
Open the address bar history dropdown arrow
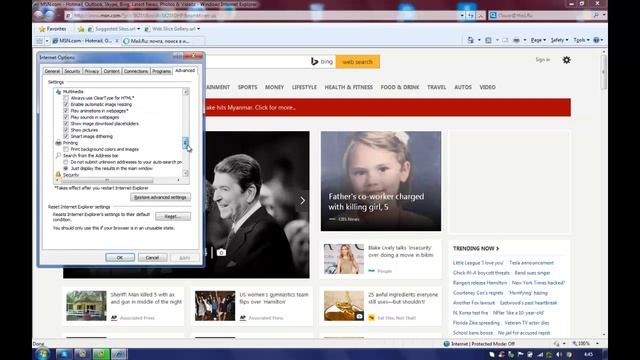point(462,15)
